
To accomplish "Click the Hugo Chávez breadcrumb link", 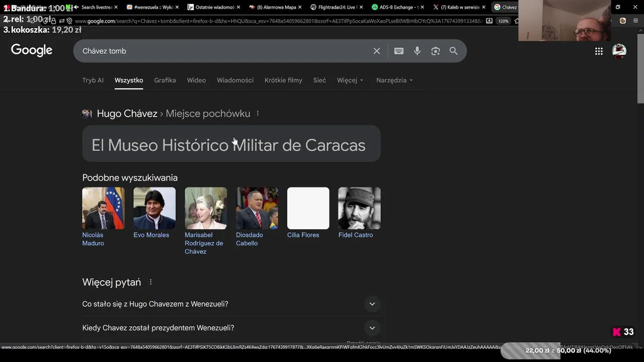I will [x=127, y=114].
